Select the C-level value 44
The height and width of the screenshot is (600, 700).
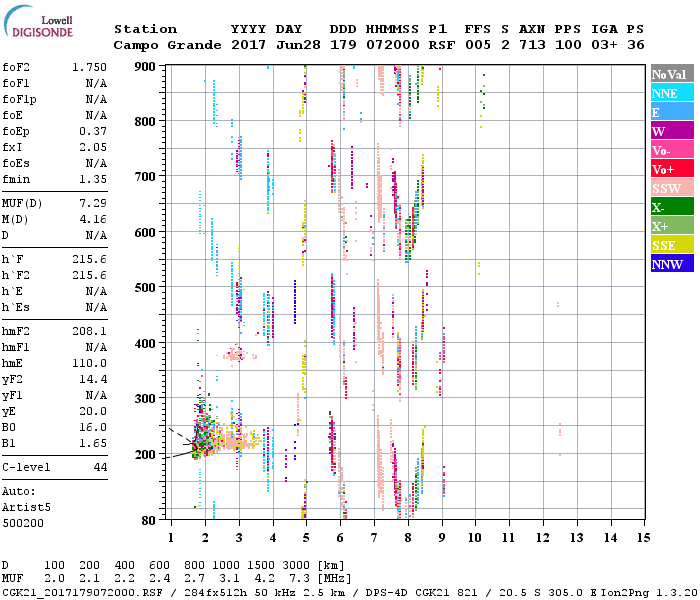click(100, 467)
